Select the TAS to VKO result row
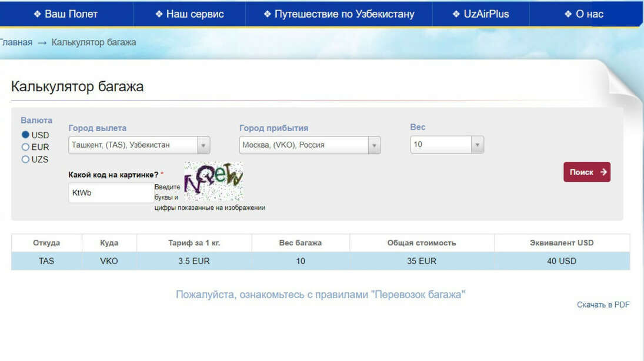The height and width of the screenshot is (361, 644). point(320,261)
